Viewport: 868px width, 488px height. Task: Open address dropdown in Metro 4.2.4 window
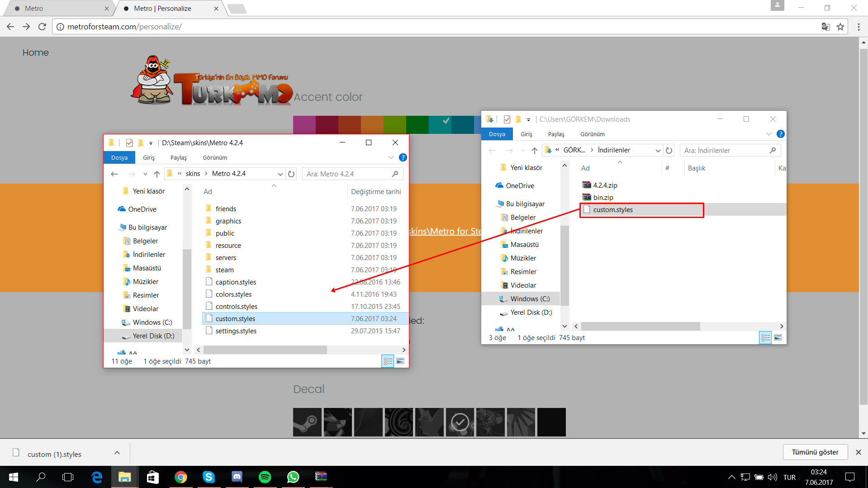[280, 174]
